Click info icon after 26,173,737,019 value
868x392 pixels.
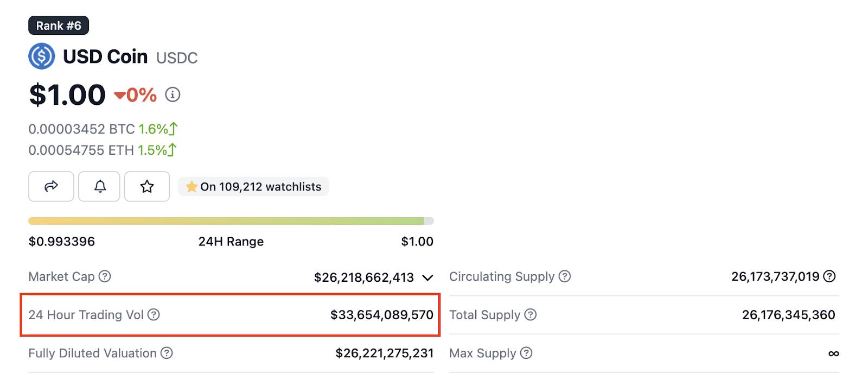click(829, 276)
